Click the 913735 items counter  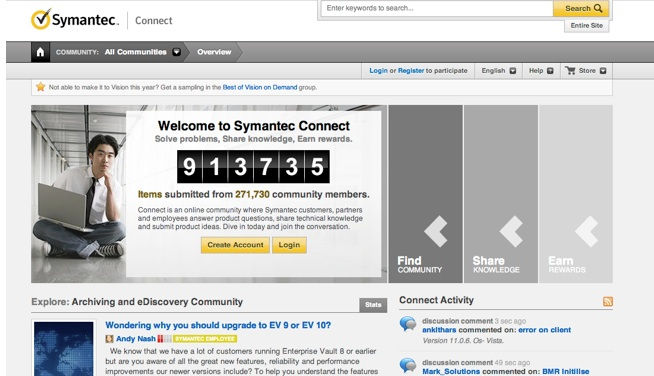click(x=253, y=167)
